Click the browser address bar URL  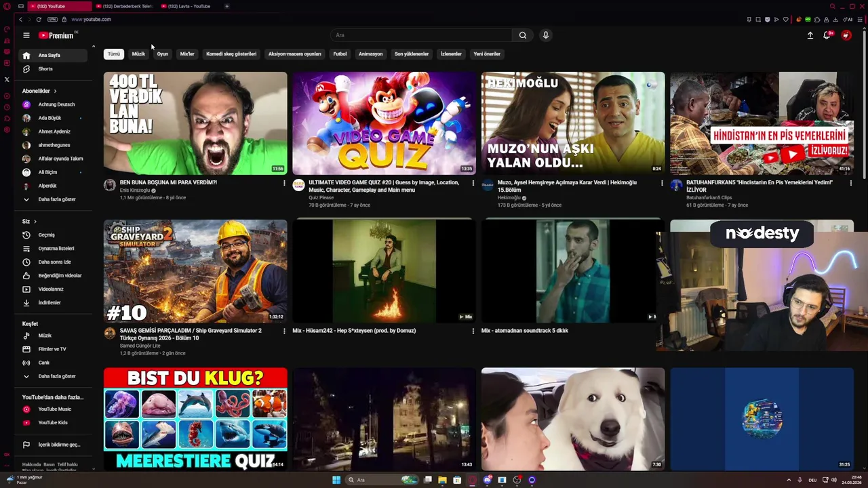[x=91, y=19]
